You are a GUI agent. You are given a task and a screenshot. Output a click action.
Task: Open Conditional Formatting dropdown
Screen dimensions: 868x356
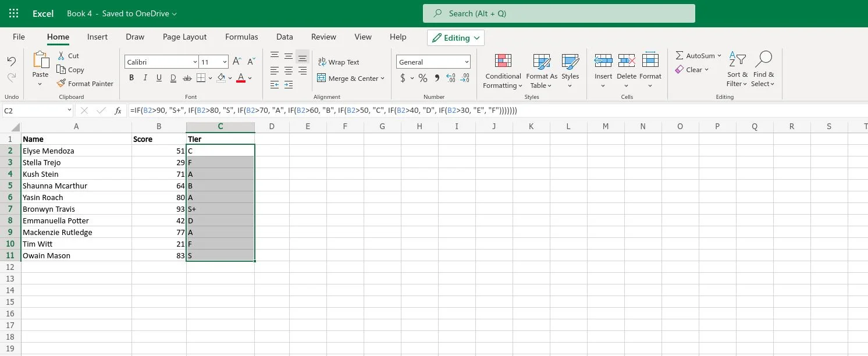tap(503, 71)
